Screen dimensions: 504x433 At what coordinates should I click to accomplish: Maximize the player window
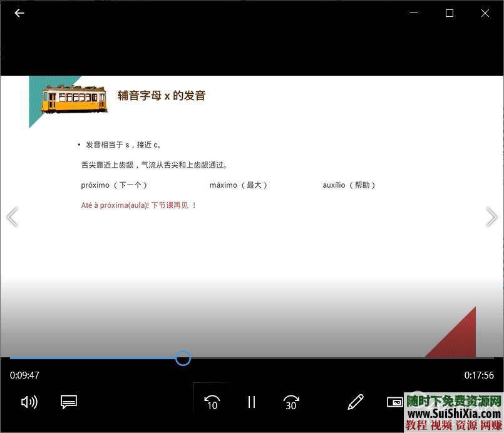point(450,13)
